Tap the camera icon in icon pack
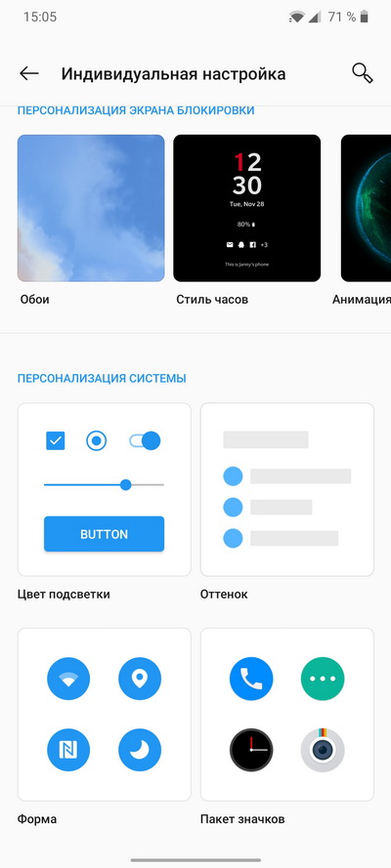Screen dimensions: 391x868 click(323, 750)
